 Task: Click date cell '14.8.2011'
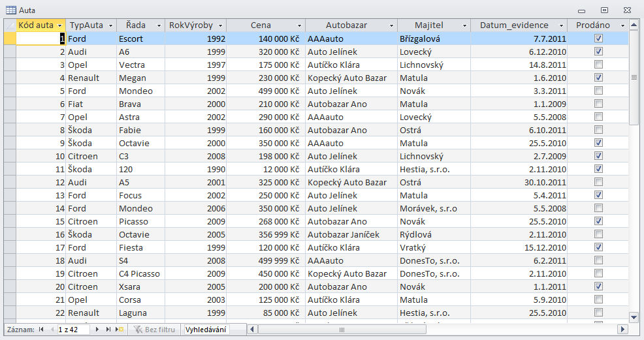pos(519,65)
